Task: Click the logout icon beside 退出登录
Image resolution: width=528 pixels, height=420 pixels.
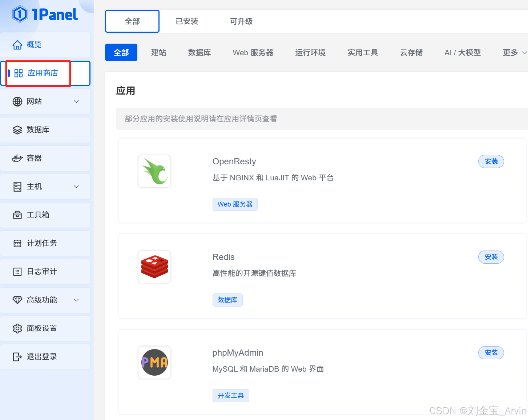Action: pyautogui.click(x=17, y=357)
